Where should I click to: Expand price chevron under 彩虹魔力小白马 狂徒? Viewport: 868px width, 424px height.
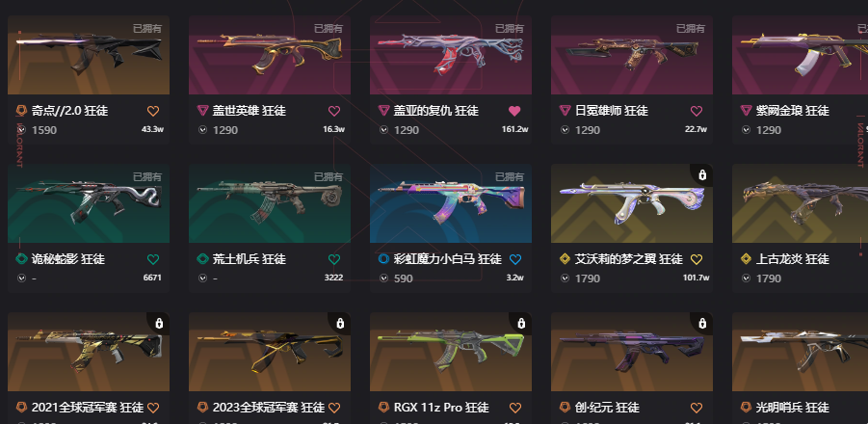pos(383,278)
